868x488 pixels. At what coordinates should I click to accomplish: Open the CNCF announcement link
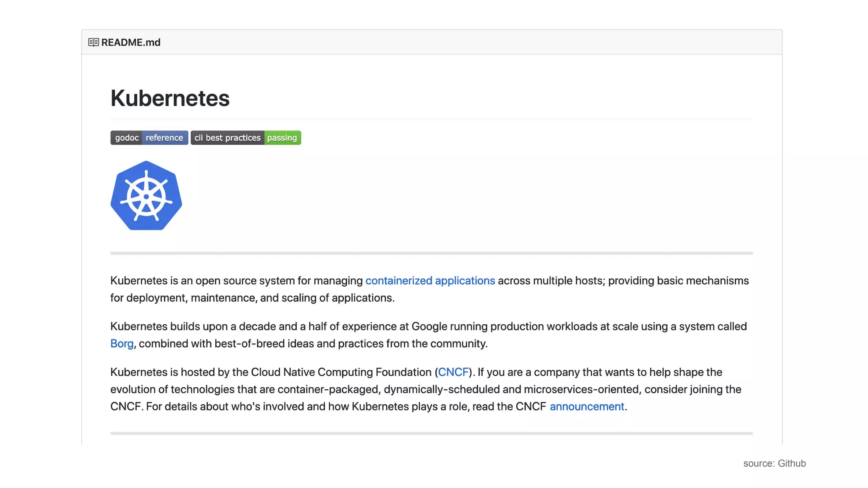point(587,406)
